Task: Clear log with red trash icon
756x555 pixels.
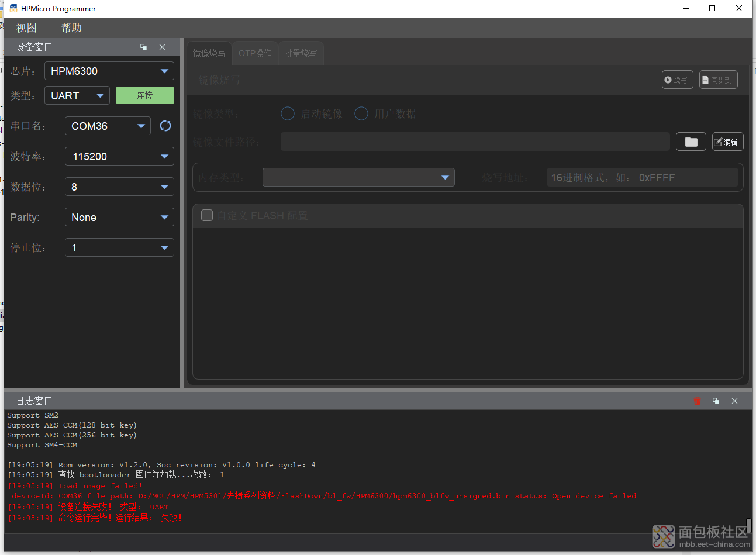Action: point(697,401)
